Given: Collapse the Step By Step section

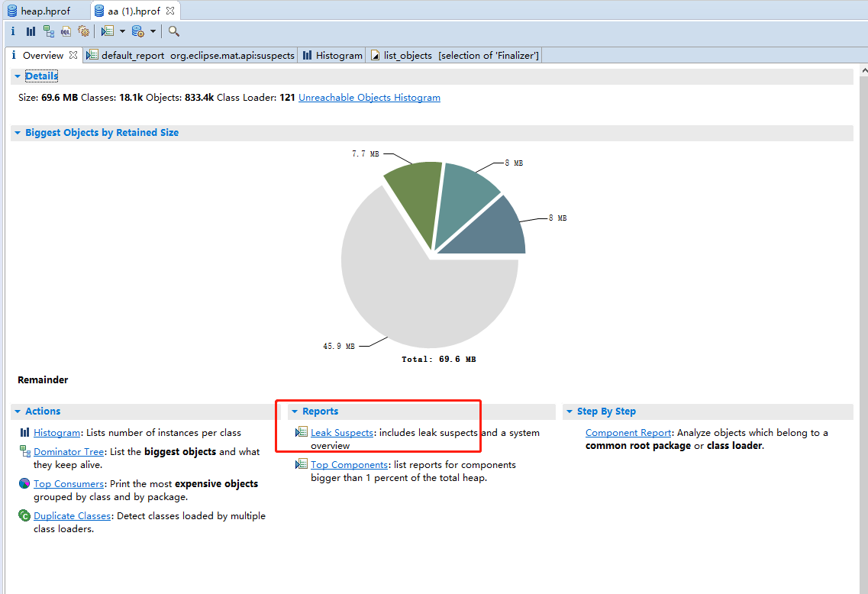Looking at the screenshot, I should coord(570,412).
